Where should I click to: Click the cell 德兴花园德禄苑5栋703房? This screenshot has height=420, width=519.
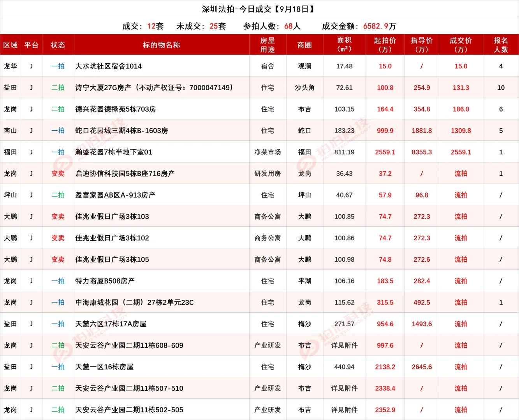click(162, 109)
